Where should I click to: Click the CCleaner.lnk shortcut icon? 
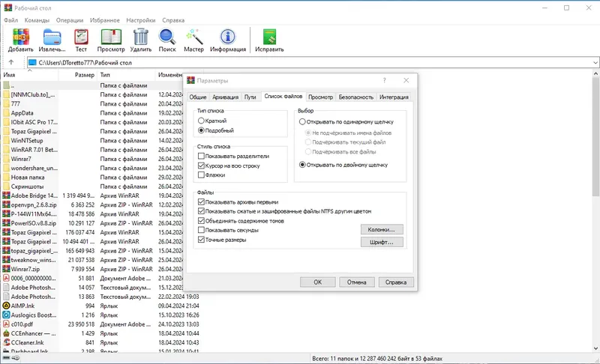6,342
